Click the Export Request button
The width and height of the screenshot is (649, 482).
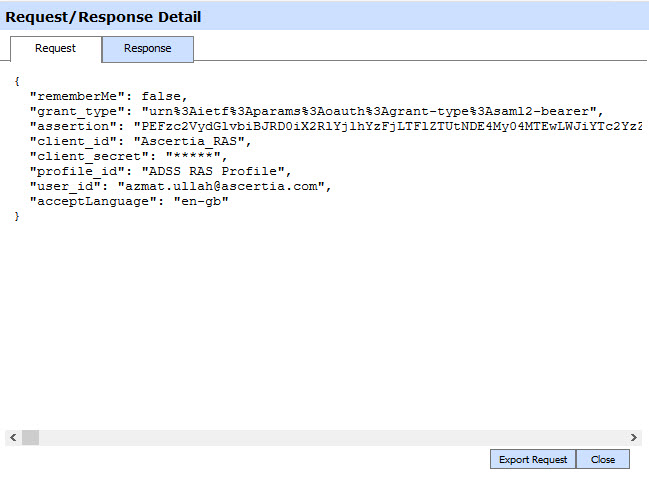[534, 459]
